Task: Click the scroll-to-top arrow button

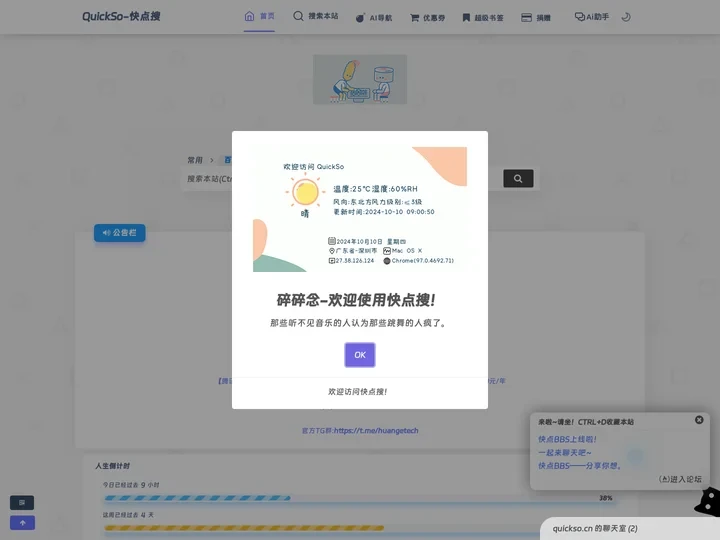Action: pos(22,523)
